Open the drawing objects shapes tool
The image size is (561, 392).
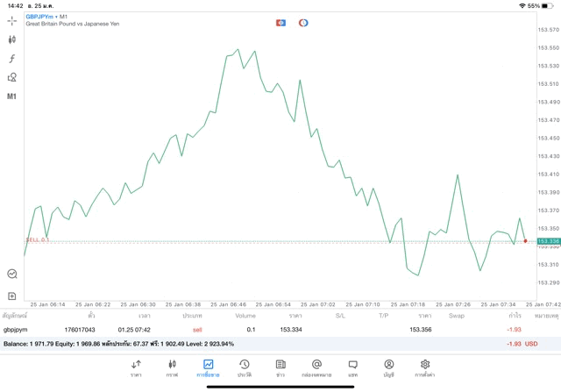coord(12,77)
